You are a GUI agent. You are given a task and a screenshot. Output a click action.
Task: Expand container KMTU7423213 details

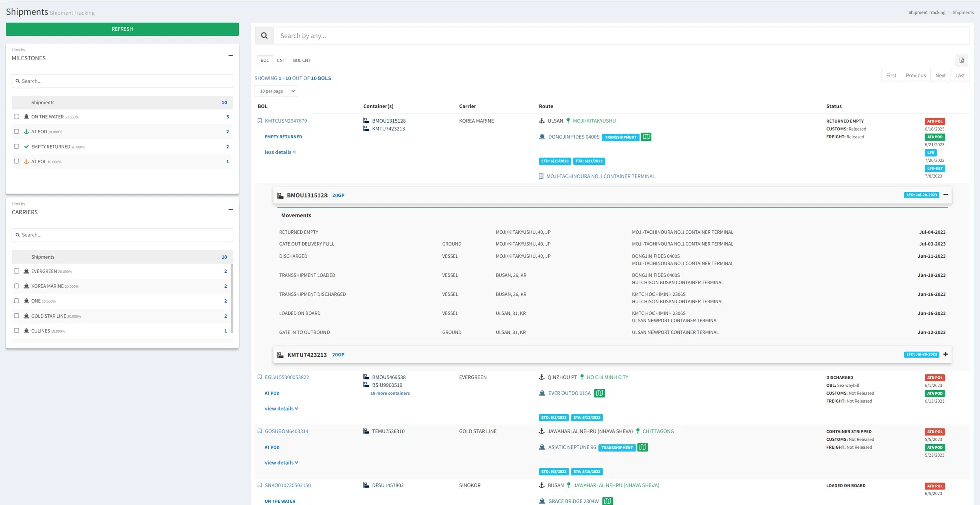(x=945, y=354)
